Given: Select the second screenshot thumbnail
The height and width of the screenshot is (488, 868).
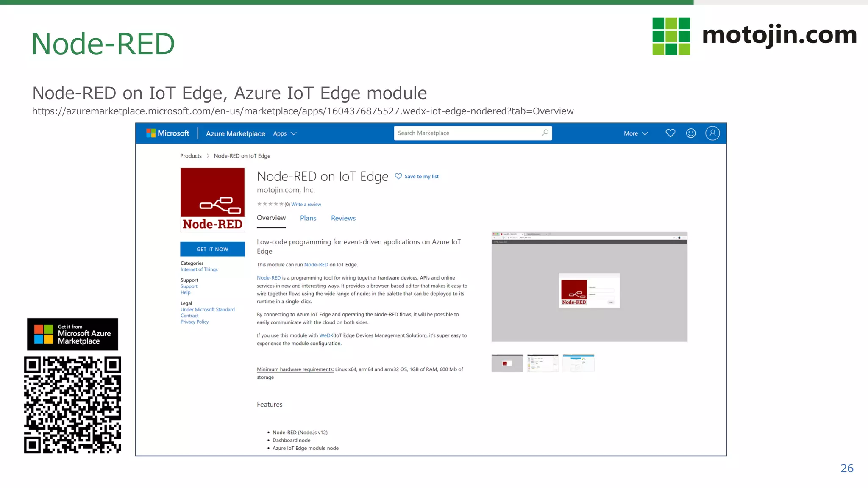Looking at the screenshot, I should pyautogui.click(x=542, y=363).
